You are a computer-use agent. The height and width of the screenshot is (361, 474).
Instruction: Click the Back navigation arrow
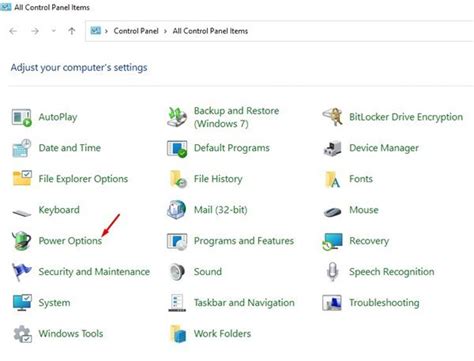point(13,31)
